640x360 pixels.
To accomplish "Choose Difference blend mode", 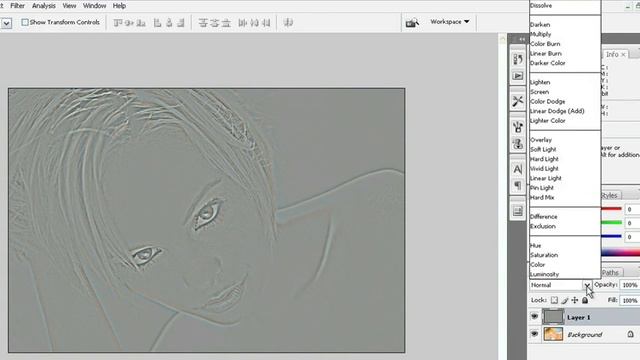I will click(x=543, y=216).
